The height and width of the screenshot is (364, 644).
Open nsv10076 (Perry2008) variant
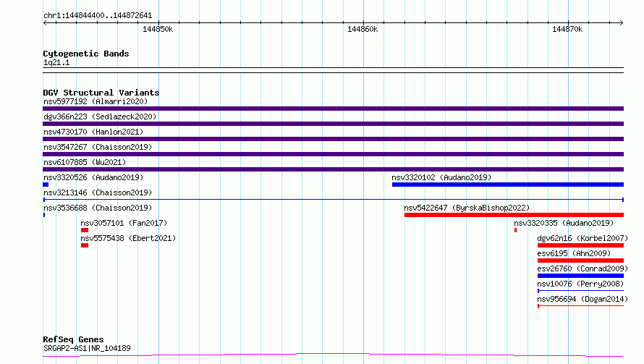pos(581,284)
